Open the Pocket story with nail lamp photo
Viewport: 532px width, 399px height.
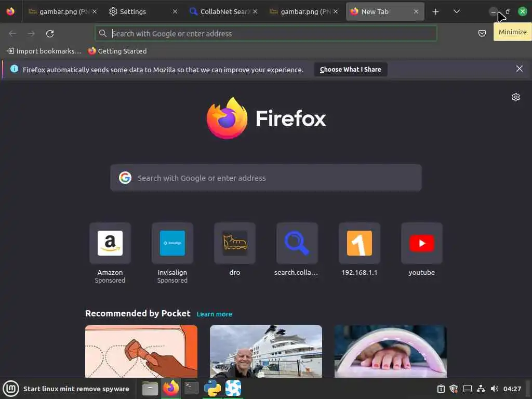391,351
